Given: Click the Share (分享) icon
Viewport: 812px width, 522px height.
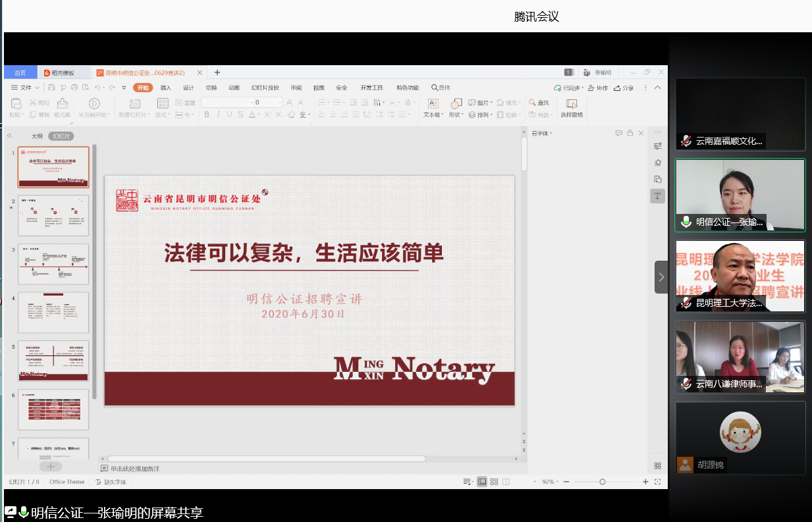Looking at the screenshot, I should coord(623,88).
